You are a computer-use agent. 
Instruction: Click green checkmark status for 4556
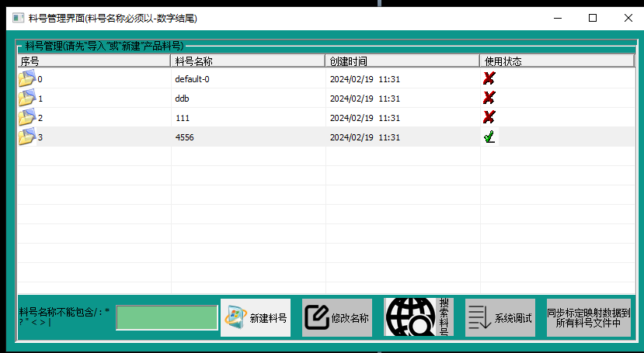[489, 137]
